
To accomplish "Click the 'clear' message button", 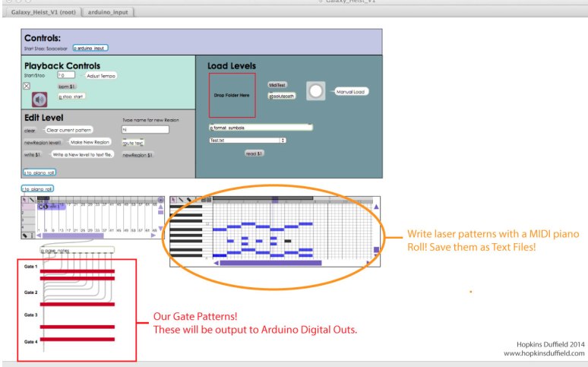I will [28, 130].
